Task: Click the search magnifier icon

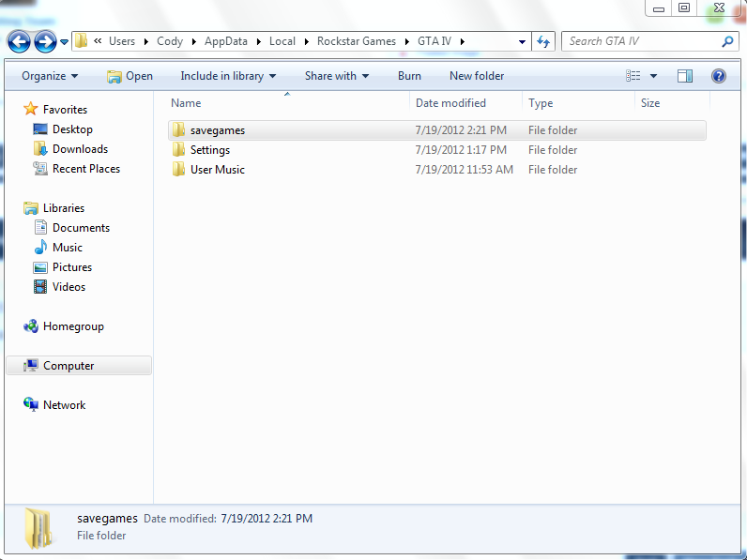Action: point(727,41)
